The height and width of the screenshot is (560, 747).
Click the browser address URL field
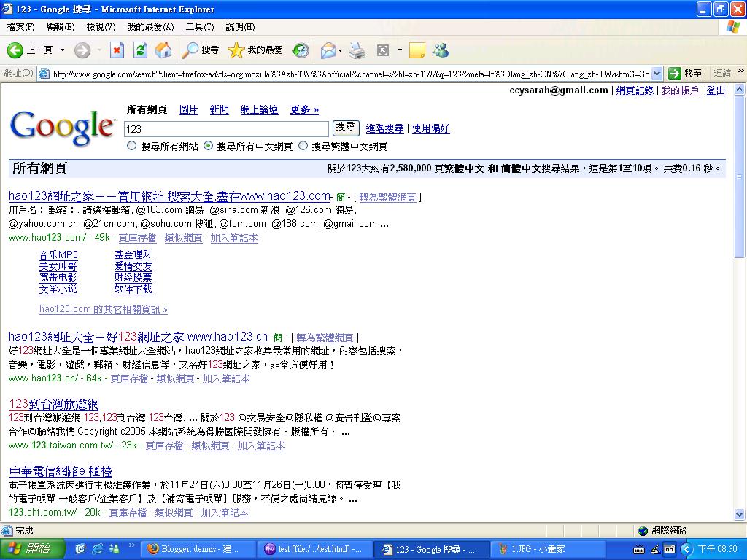351,74
